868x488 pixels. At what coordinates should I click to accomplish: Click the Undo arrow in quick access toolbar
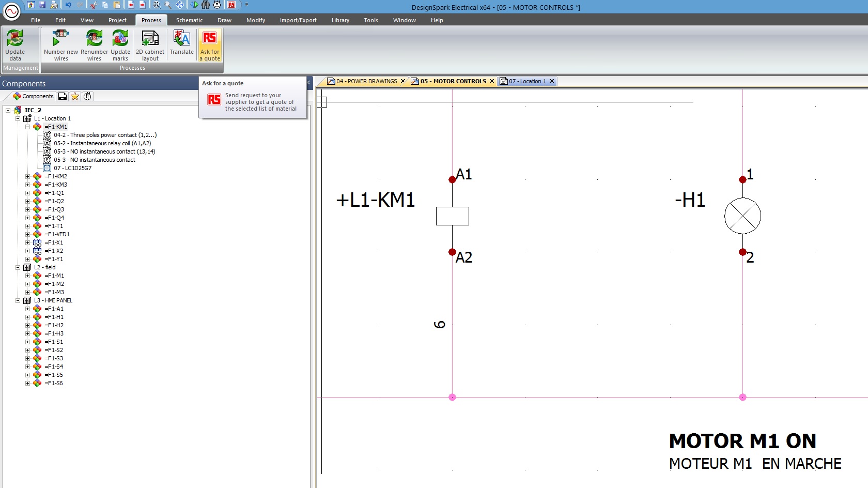click(x=68, y=5)
